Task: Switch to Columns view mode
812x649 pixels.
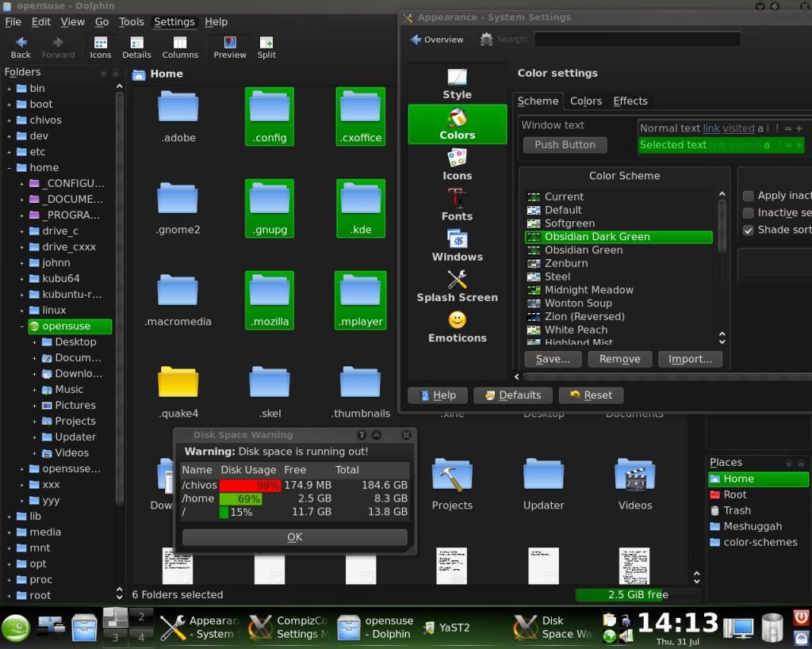Action: [x=180, y=47]
